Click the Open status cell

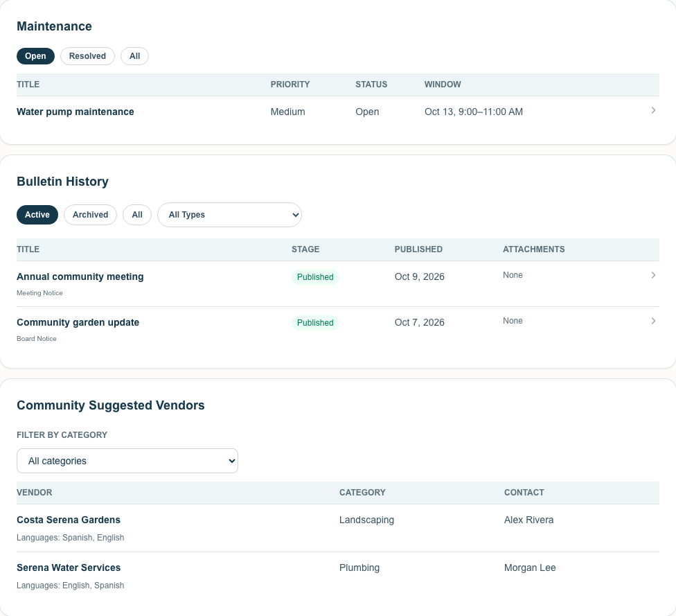[x=367, y=112]
